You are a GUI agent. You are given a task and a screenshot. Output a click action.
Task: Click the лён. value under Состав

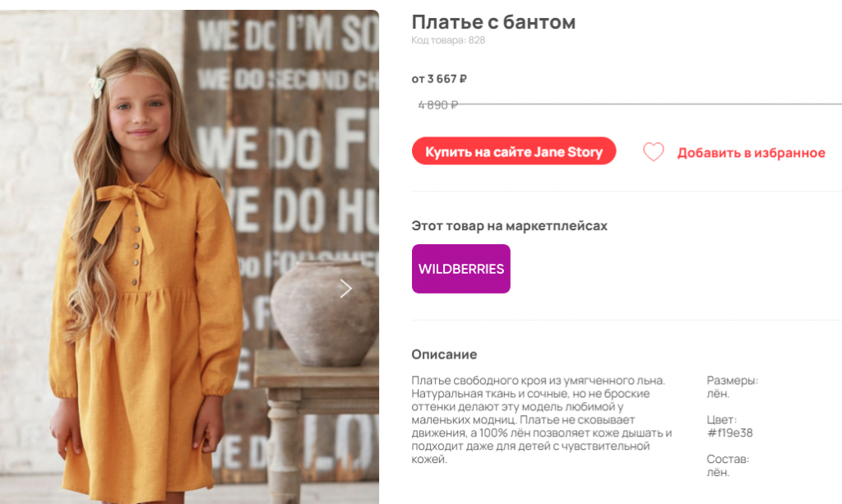[718, 472]
